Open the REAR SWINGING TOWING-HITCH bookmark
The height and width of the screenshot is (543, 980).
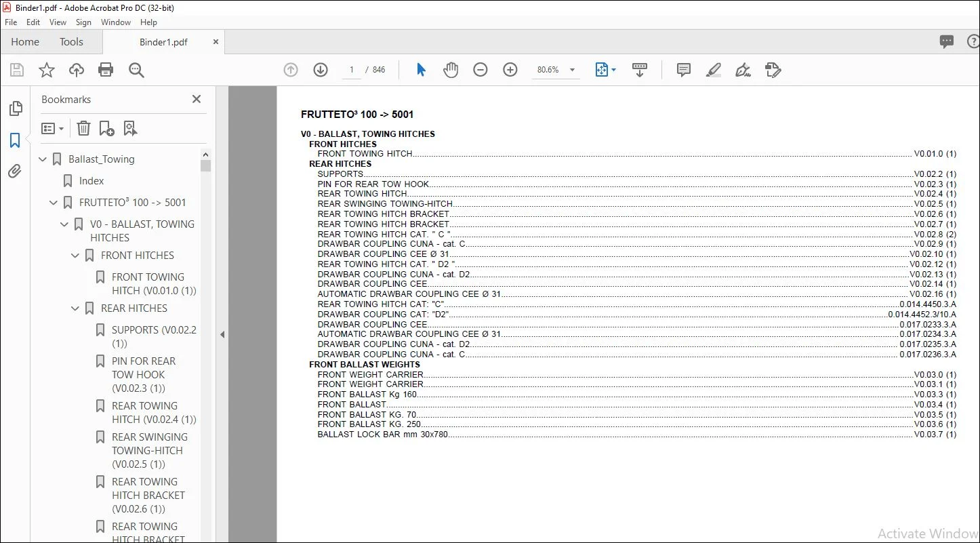[150, 451]
